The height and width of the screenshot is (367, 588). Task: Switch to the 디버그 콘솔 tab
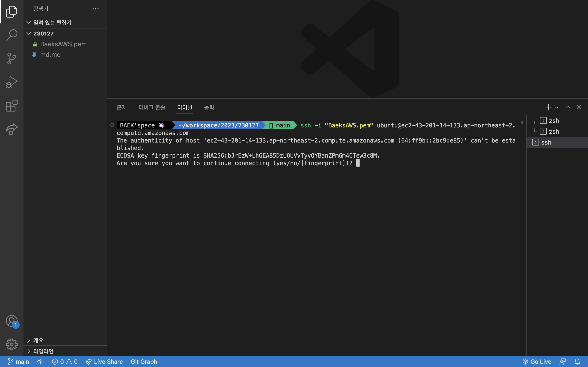coord(152,107)
